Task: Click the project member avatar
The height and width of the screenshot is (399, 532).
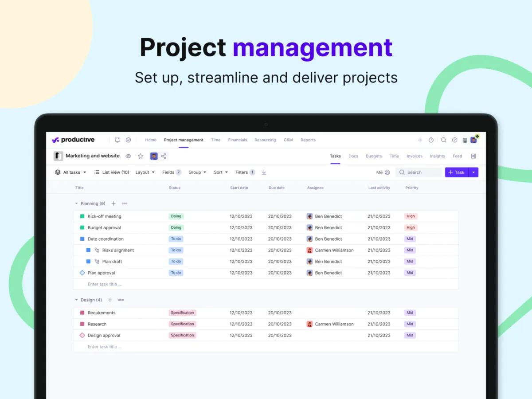Action: (x=154, y=156)
